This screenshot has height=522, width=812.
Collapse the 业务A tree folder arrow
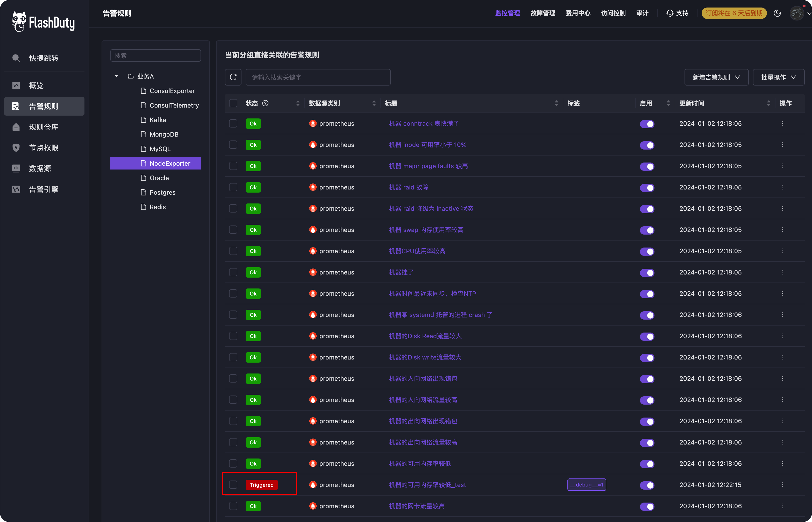tap(117, 76)
